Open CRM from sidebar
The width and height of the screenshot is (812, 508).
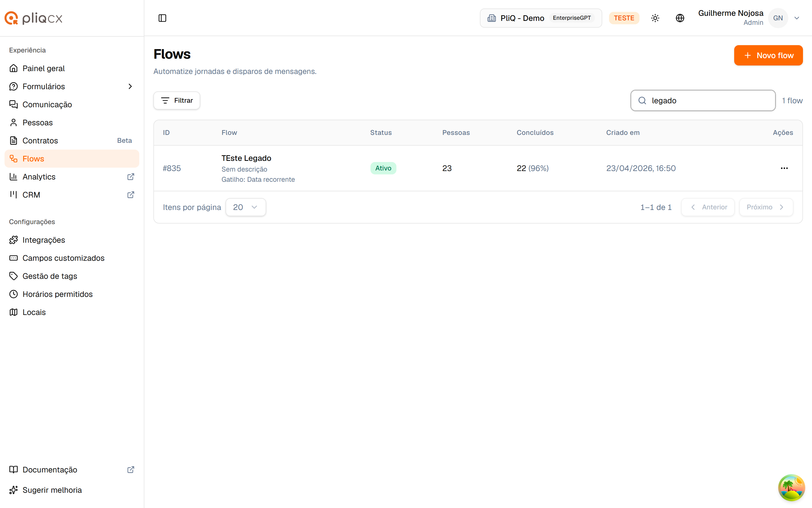click(72, 195)
